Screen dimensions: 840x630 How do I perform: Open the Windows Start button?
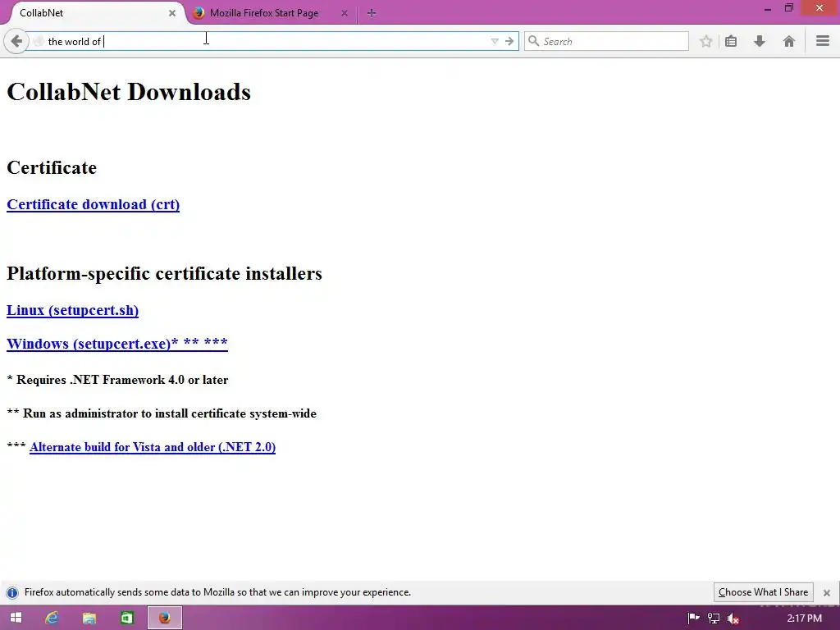click(16, 619)
